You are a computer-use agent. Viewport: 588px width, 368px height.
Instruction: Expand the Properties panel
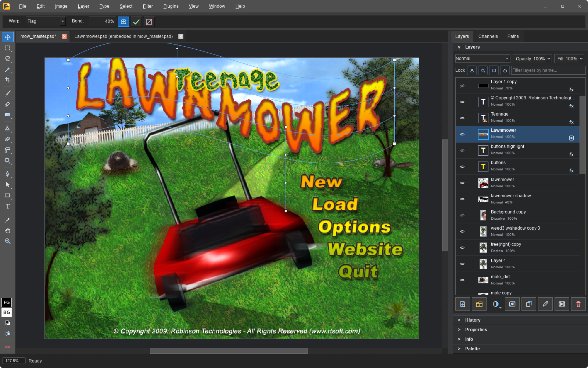pos(520,330)
